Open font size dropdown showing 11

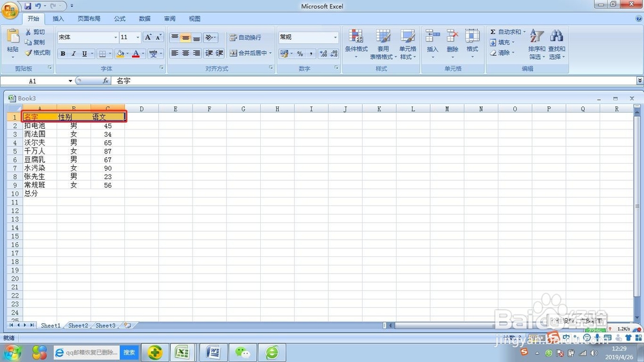pos(138,37)
